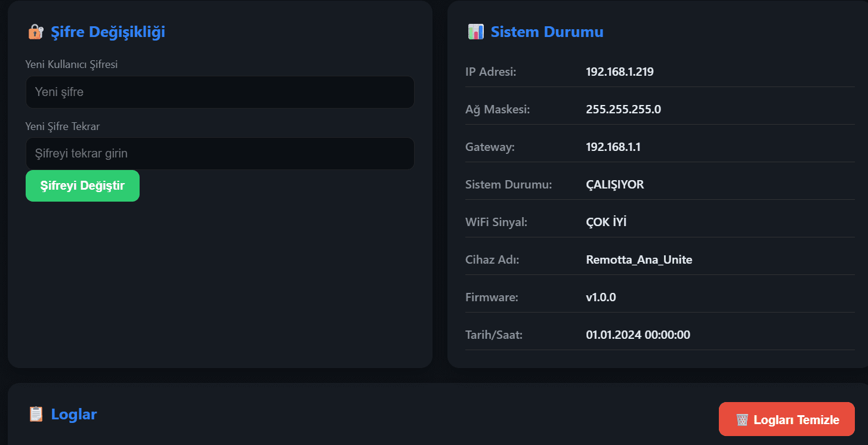Click the clipboard icon next to Loglar

[x=36, y=414]
